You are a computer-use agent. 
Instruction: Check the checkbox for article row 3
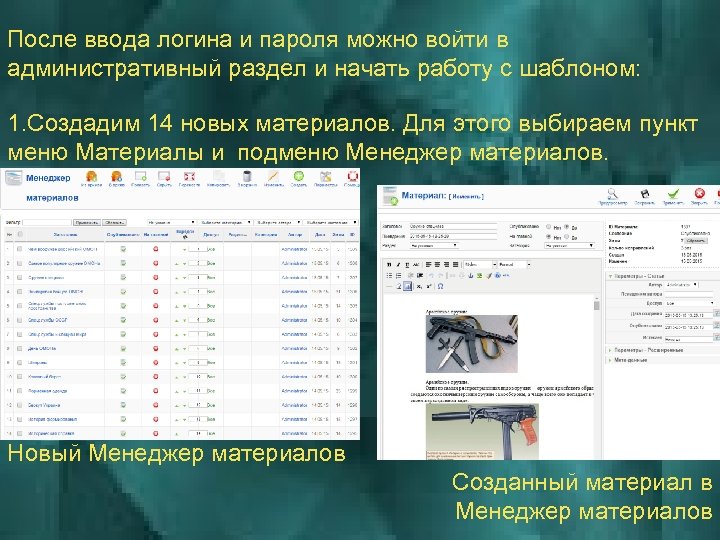(x=19, y=277)
